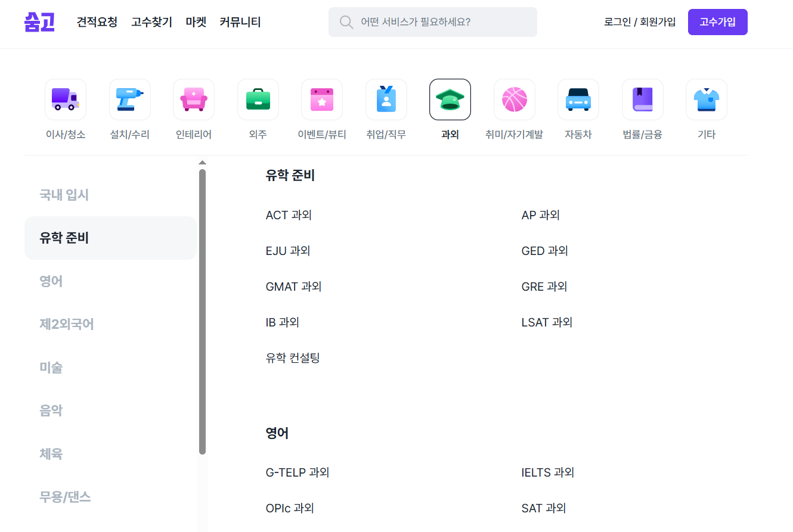Open the 기타 t-shirt icon category

coord(706,99)
